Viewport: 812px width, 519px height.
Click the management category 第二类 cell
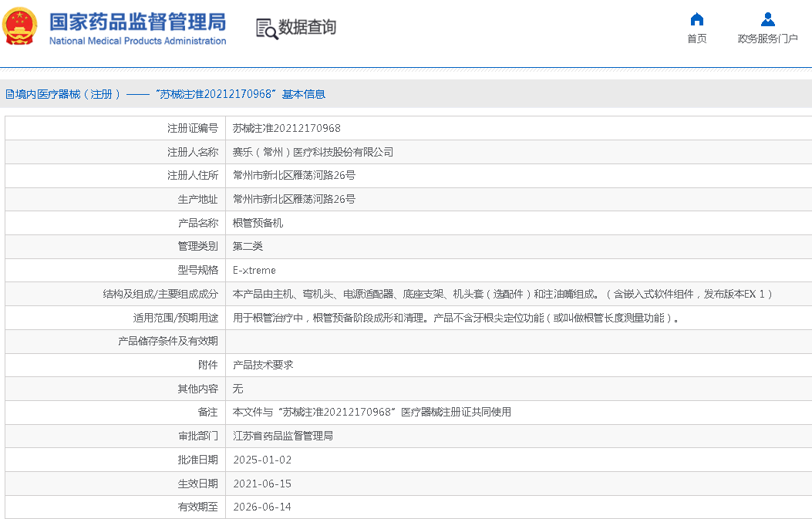[248, 246]
